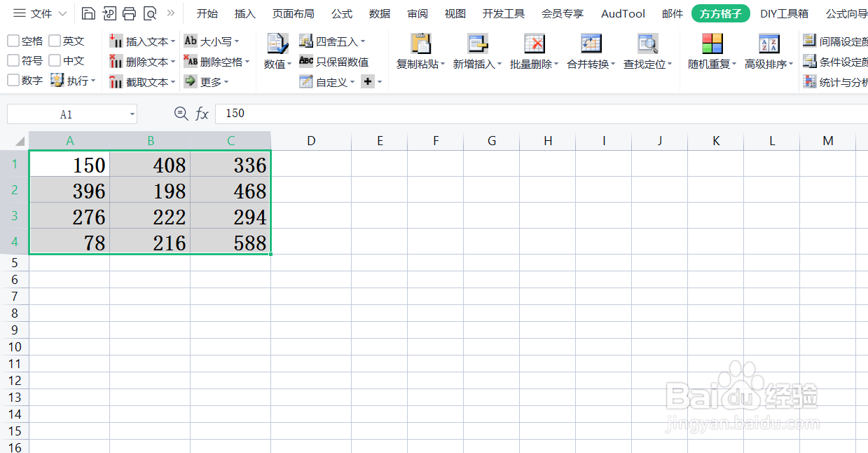This screenshot has width=868, height=453.
Task: Select column D header
Action: (311, 141)
